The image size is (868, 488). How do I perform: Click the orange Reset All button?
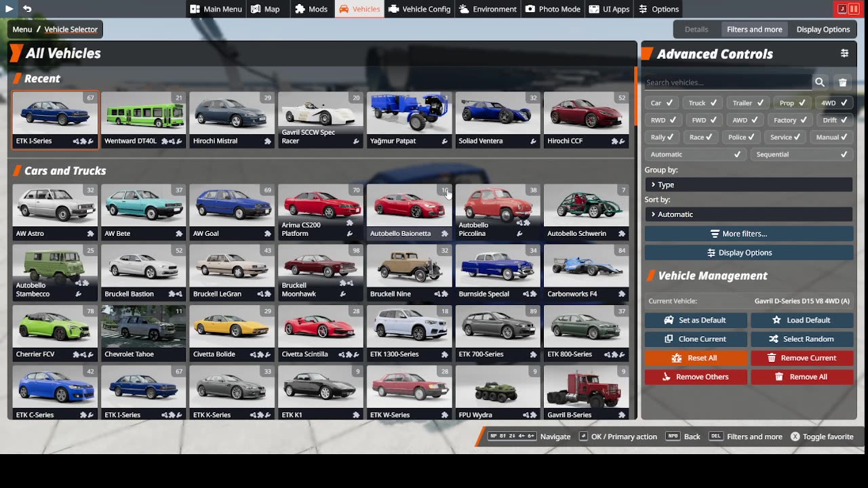(696, 358)
